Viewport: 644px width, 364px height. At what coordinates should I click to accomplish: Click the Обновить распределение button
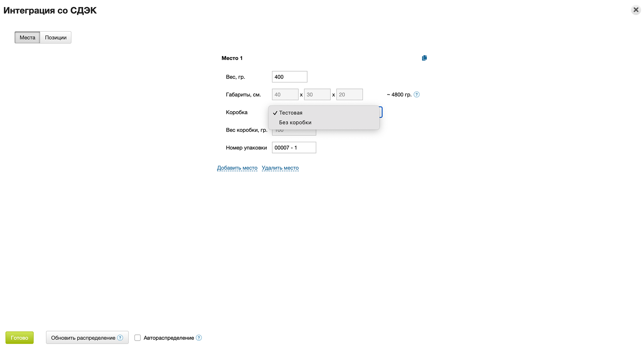pyautogui.click(x=83, y=338)
